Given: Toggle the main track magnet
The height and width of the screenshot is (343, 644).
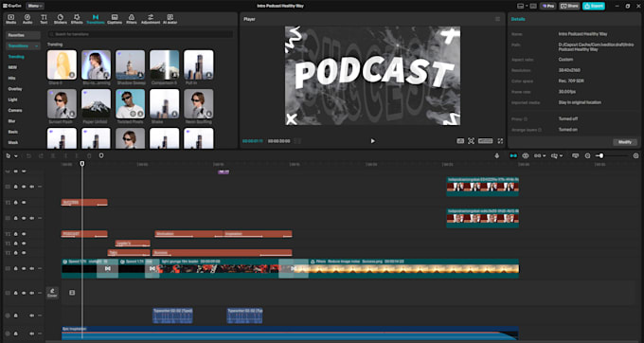Looking at the screenshot, I should (513, 156).
